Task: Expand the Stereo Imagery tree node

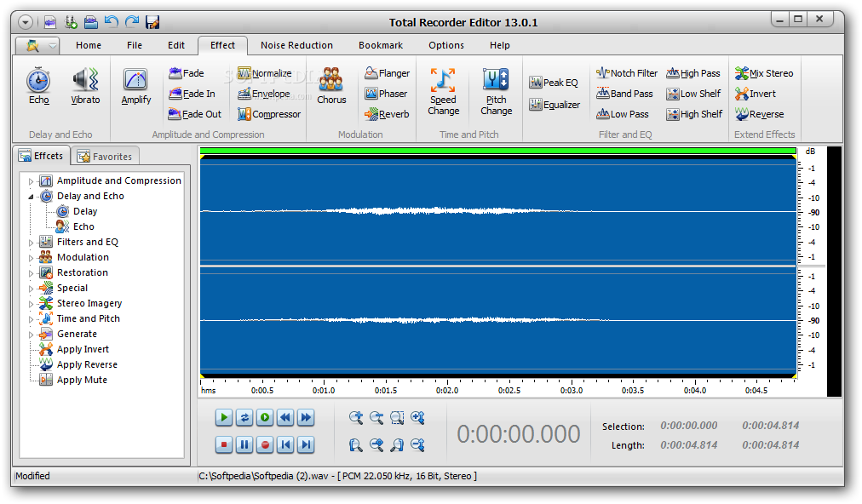Action: (x=31, y=304)
